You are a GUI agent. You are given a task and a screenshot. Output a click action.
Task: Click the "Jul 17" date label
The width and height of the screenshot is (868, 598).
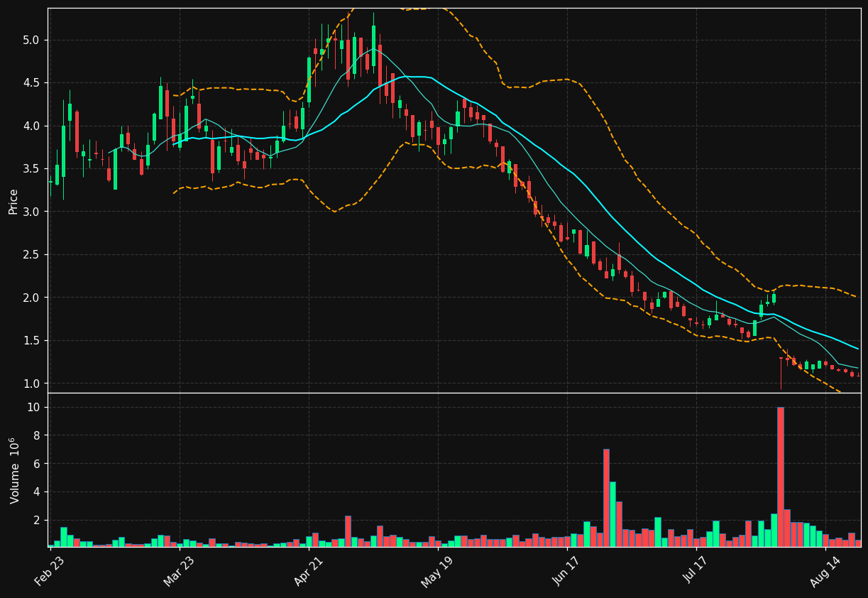click(x=697, y=571)
